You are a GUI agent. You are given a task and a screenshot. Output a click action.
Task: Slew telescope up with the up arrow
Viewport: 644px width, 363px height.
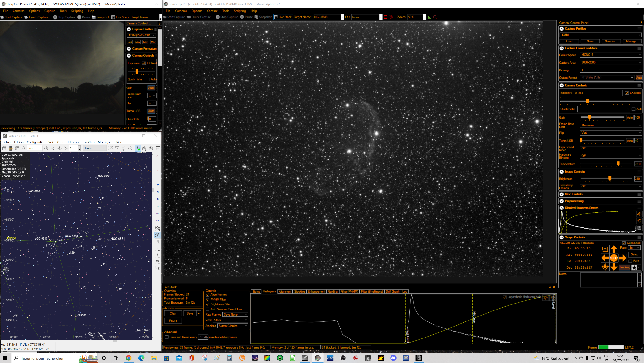coord(613,249)
